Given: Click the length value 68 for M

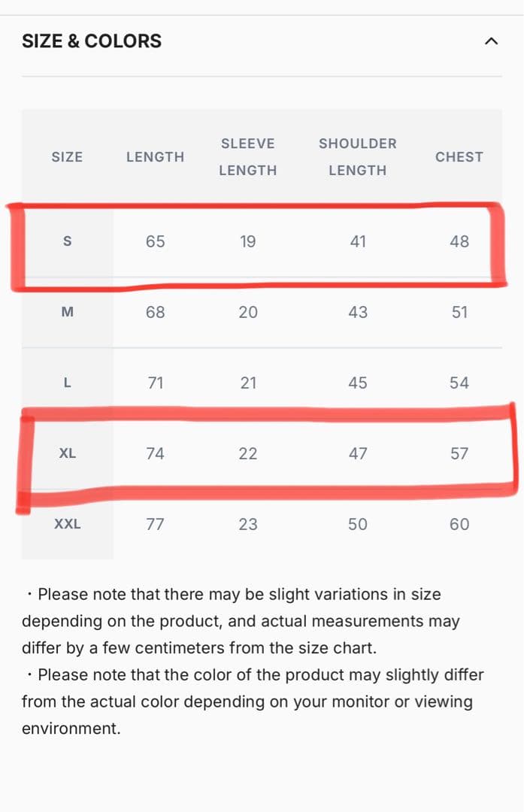Looking at the screenshot, I should coord(155,312).
